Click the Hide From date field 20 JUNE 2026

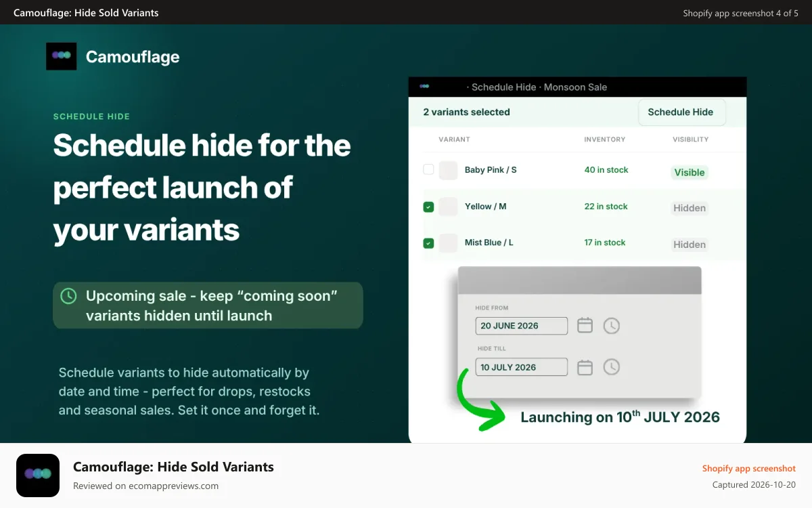point(522,326)
